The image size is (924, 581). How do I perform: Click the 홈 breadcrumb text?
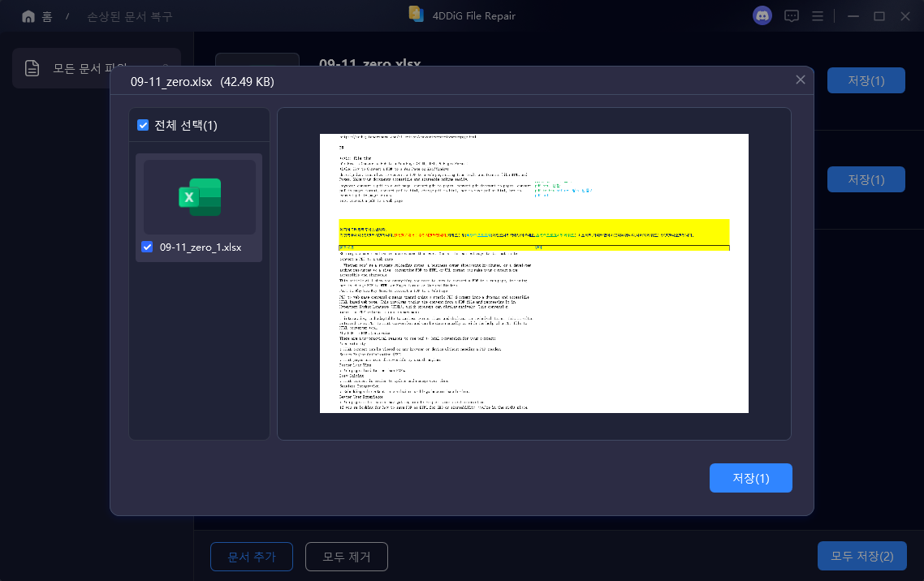click(47, 16)
